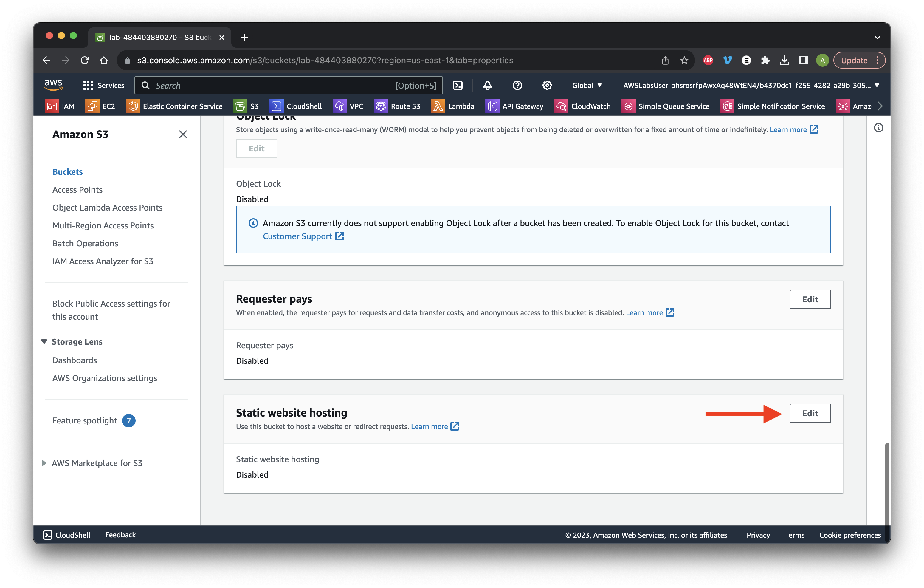Open Learn more for Object Lock
Screen dimensions: 924x588
793,129
